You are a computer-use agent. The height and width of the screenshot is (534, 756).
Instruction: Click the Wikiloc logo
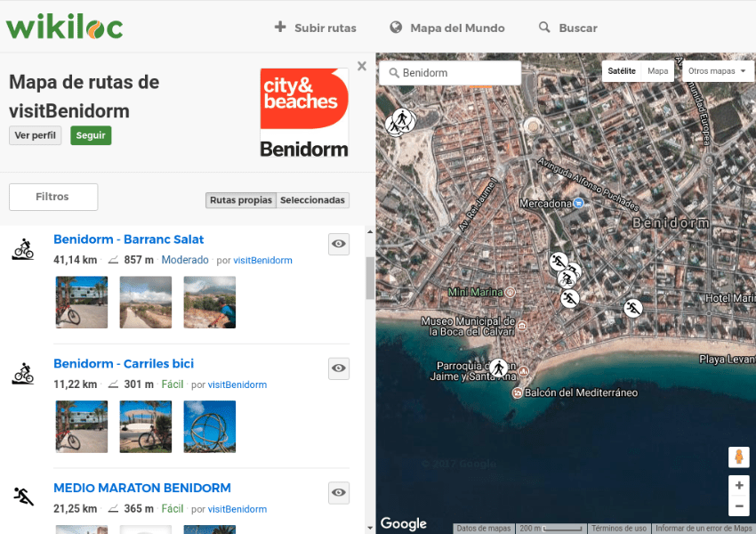(64, 27)
